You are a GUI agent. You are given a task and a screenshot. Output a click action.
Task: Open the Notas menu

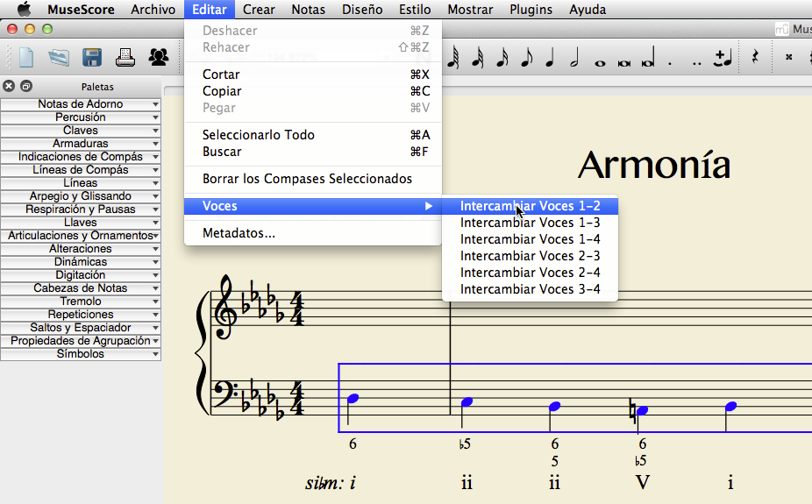pos(308,10)
